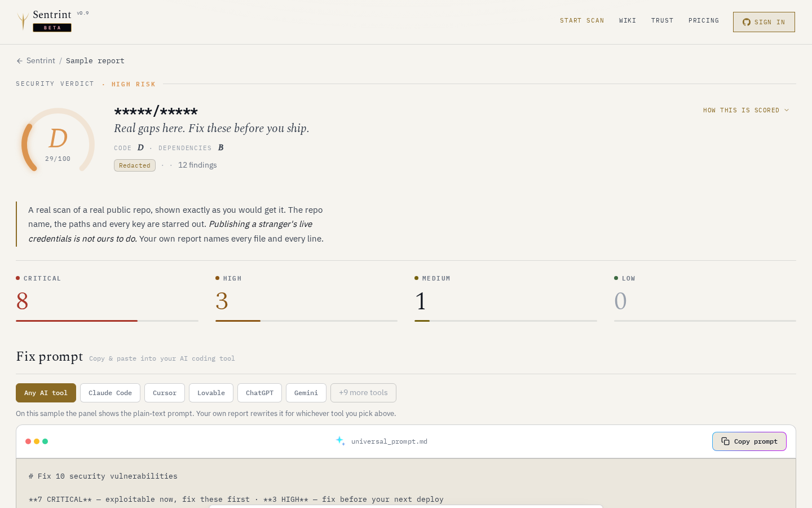The height and width of the screenshot is (508, 812).
Task: Open the Pricing page
Action: point(704,20)
